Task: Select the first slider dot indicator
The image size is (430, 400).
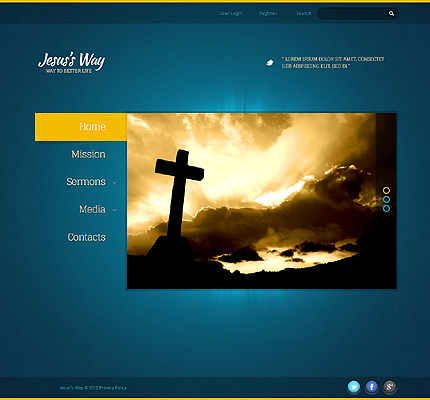Action: click(386, 190)
